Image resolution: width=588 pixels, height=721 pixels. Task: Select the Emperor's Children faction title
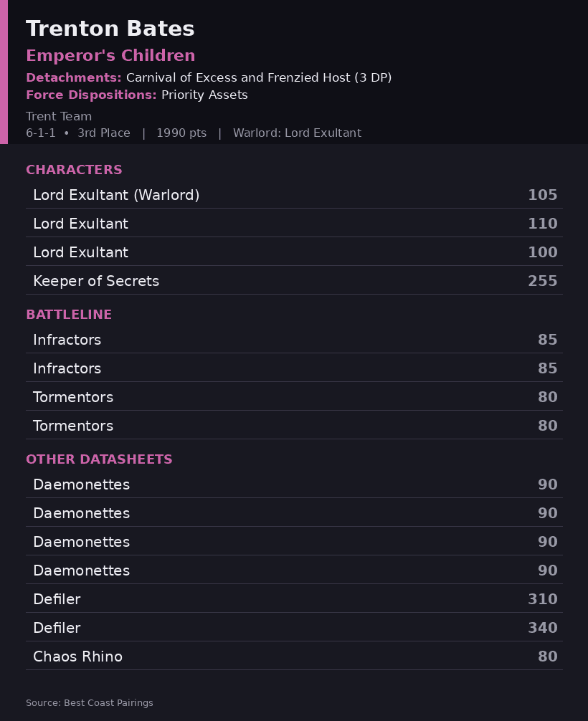110,56
